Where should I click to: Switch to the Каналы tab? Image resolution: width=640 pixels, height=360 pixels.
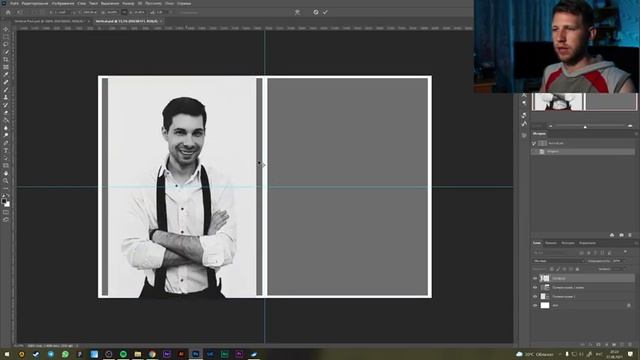pyautogui.click(x=551, y=243)
